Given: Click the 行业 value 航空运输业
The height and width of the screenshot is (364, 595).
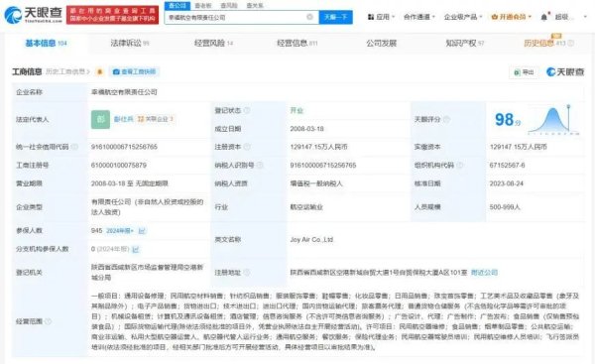Looking at the screenshot, I should pos(306,207).
